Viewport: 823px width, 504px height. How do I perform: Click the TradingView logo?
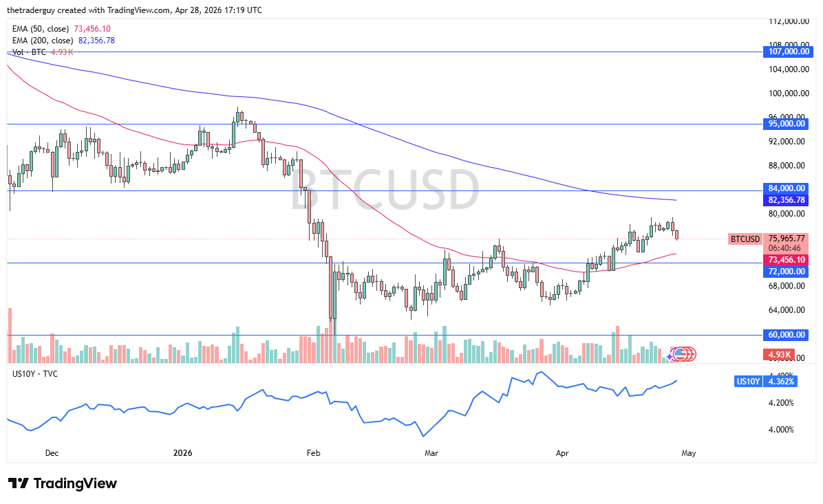tap(63, 483)
